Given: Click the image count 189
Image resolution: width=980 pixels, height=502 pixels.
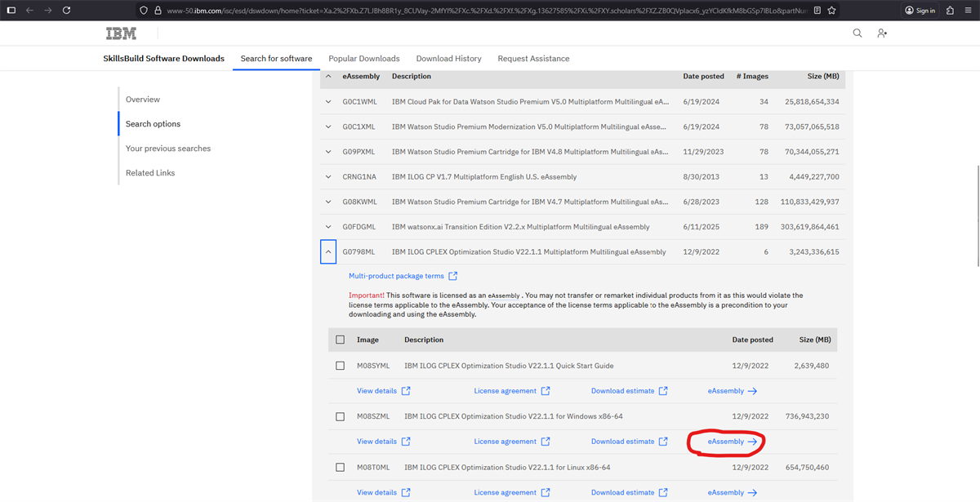Looking at the screenshot, I should tap(761, 227).
